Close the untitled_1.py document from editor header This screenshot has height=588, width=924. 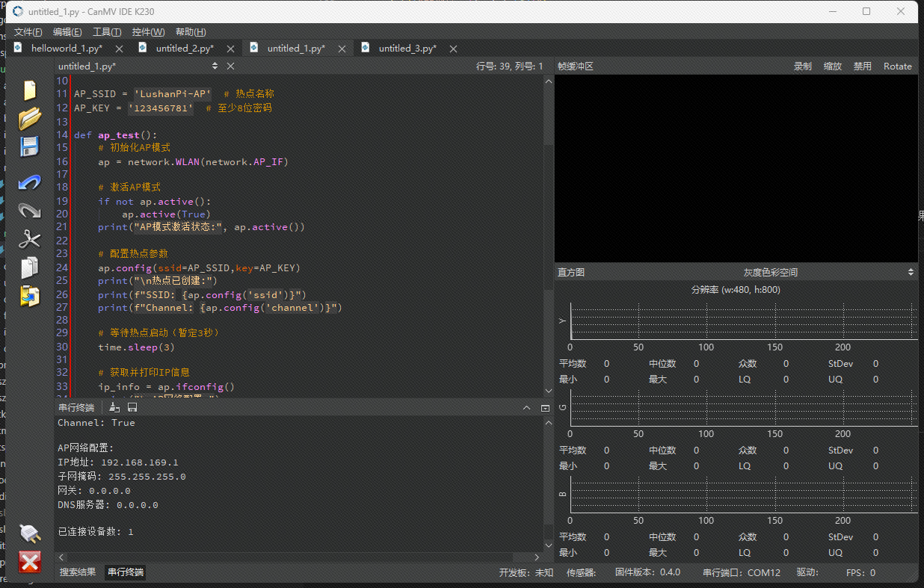(x=230, y=66)
